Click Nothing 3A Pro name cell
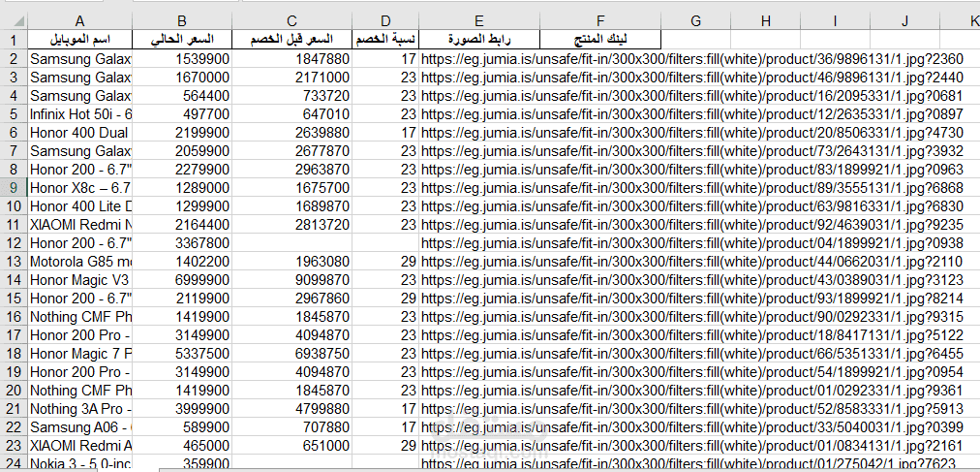The width and height of the screenshot is (980, 472). coord(80,409)
